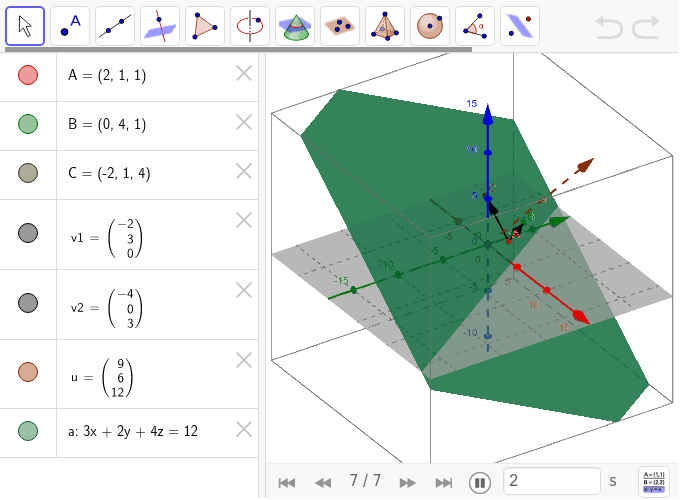Select the Pyramid tool
680x500 pixels.
(x=385, y=26)
